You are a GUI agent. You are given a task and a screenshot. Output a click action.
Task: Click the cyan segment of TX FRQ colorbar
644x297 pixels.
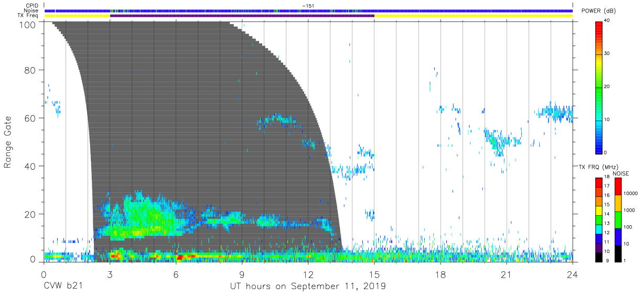click(598, 229)
